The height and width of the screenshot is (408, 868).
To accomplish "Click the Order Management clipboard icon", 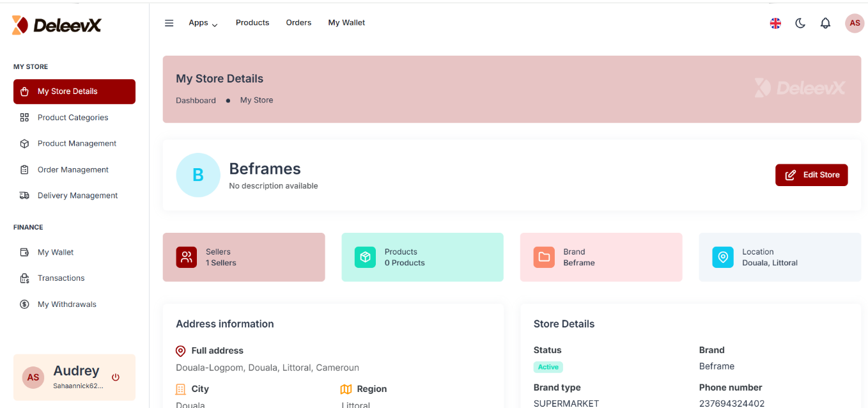I will [x=24, y=169].
